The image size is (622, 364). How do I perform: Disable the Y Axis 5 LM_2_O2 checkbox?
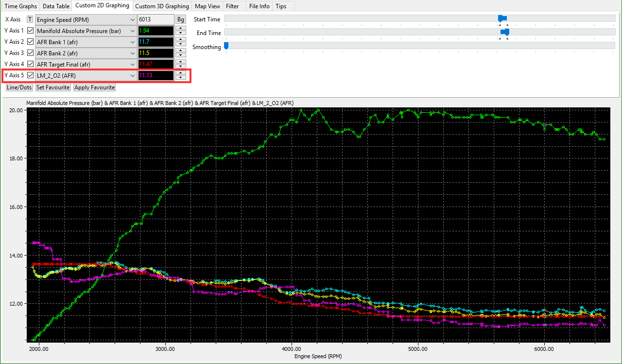coord(30,75)
